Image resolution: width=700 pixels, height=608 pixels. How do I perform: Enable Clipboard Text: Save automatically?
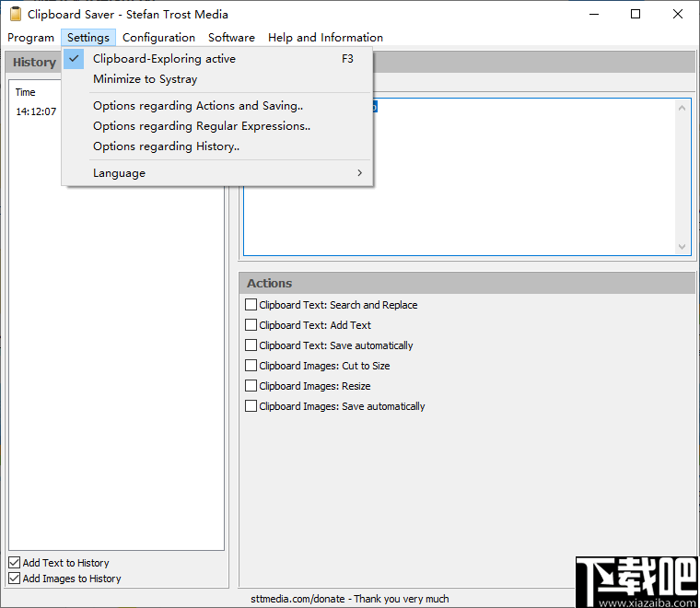pyautogui.click(x=251, y=345)
